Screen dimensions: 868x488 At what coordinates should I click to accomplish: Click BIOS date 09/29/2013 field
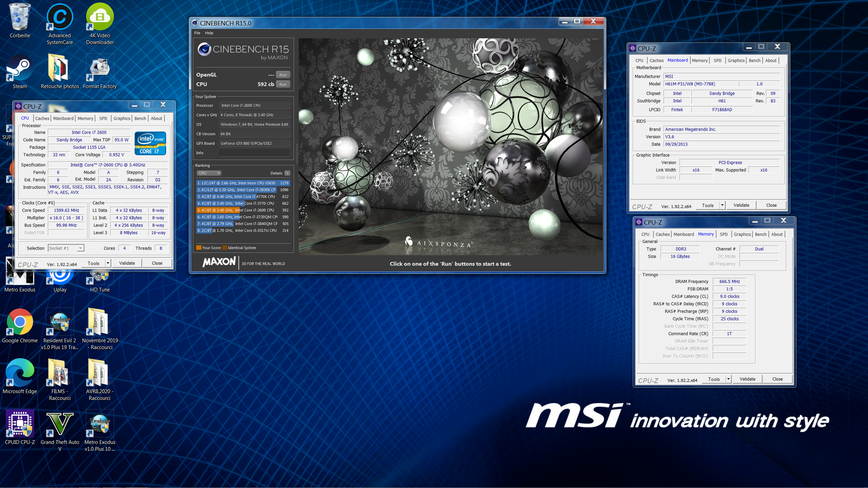tap(722, 144)
